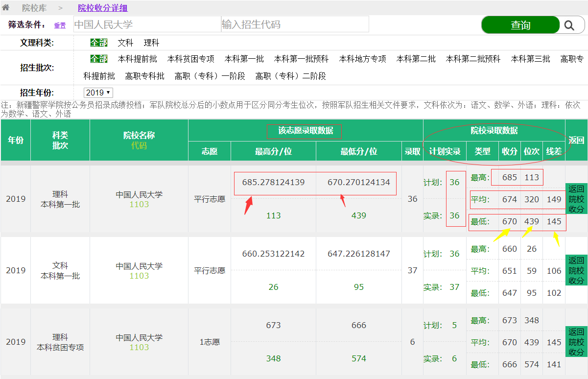Click 返回院校收分 in the 本科贫困专项 row

(x=576, y=342)
